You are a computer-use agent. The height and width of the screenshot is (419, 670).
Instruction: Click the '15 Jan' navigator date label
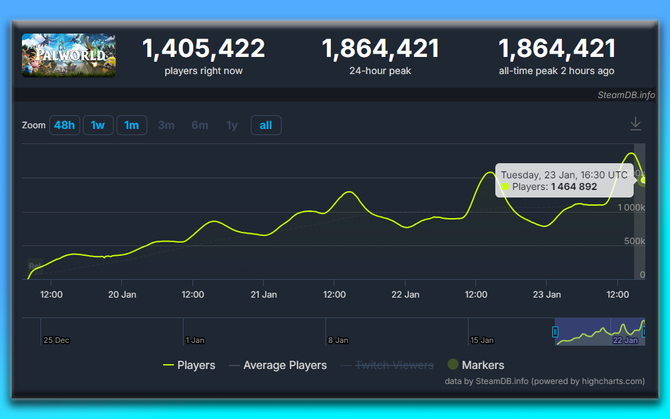(482, 340)
